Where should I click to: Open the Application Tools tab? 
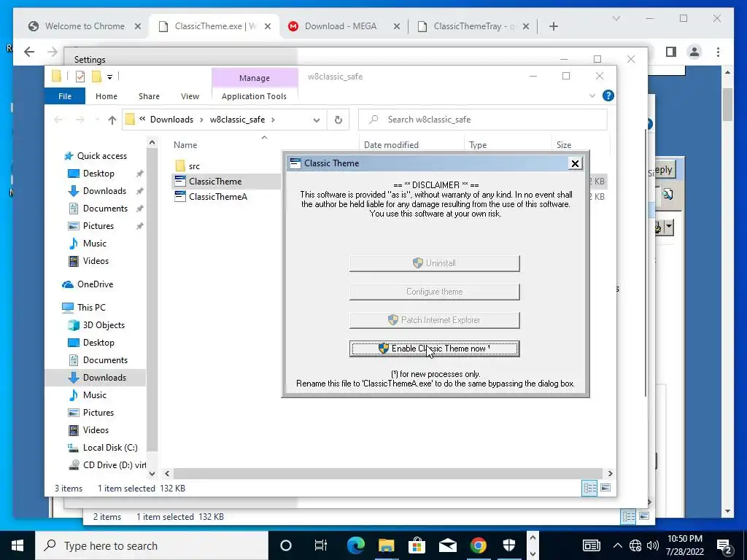(x=254, y=96)
